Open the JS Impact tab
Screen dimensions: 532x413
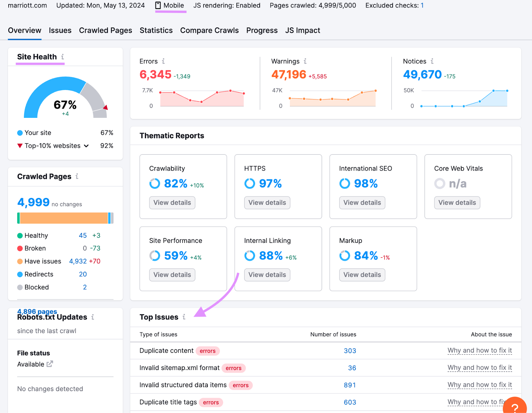(x=303, y=30)
